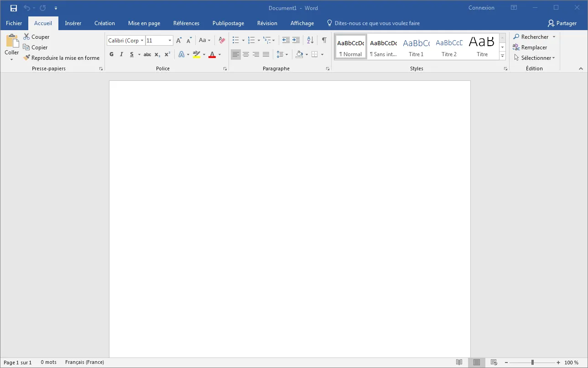Screen dimensions: 588x368
Task: Toggle show paragraph marks ¶
Action: coord(324,40)
